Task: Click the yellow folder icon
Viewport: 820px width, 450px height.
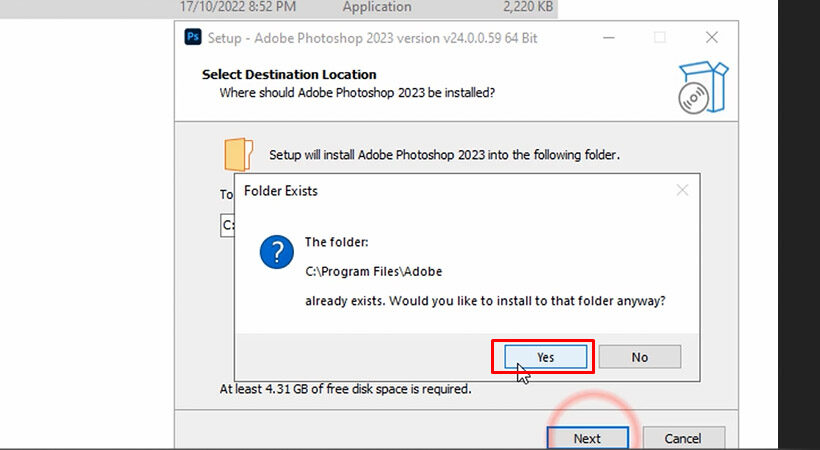Action: click(x=237, y=154)
